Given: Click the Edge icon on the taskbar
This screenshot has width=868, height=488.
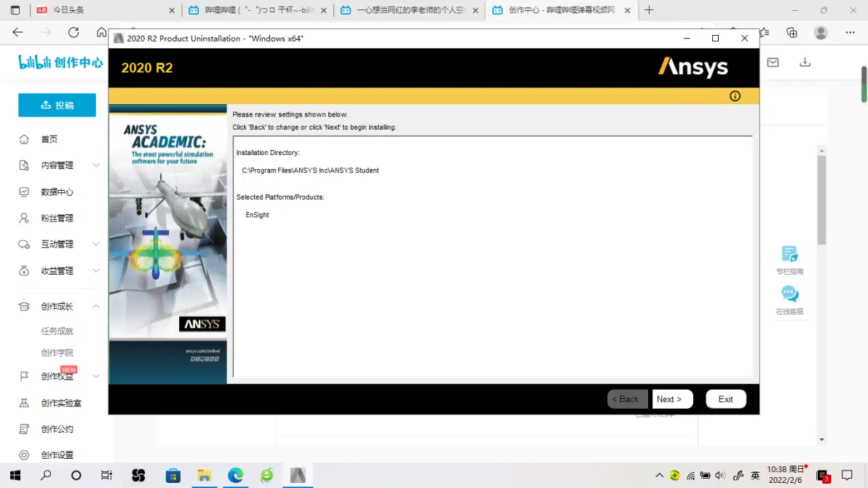Looking at the screenshot, I should (x=235, y=476).
